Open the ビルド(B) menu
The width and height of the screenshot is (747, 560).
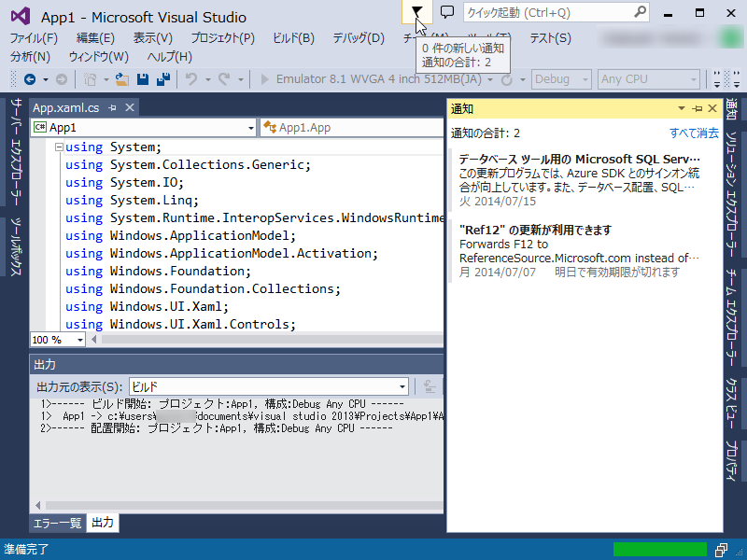[x=293, y=38]
